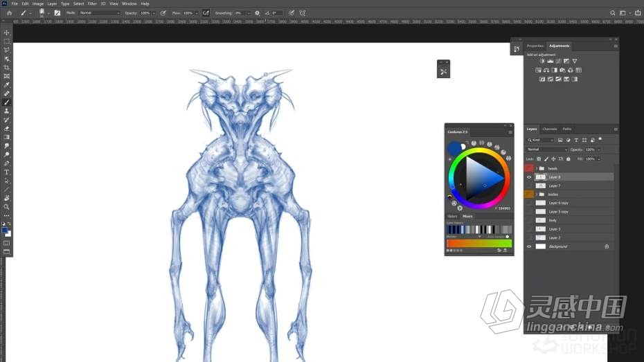
Task: Open the Layers panel menu button
Action: pyautogui.click(x=616, y=129)
